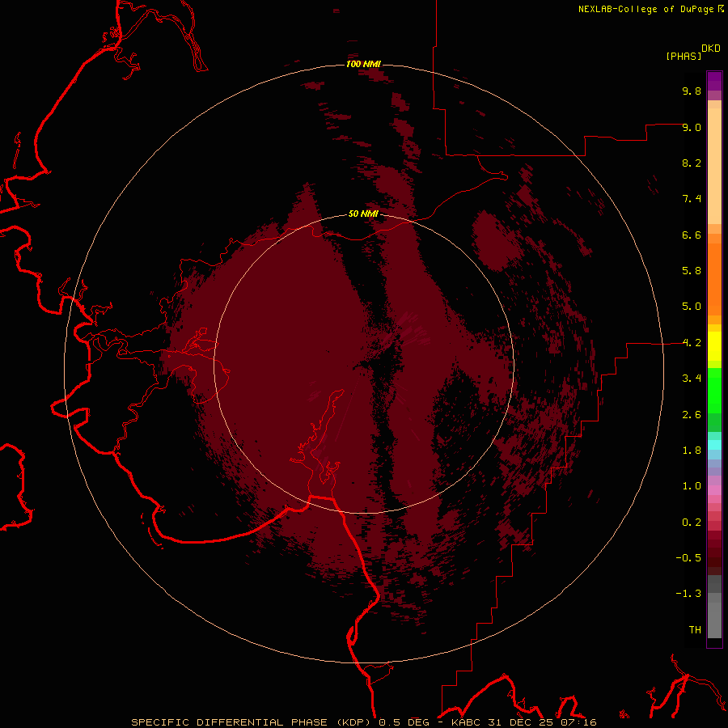
Task: Pick the bright green band on the color bar
Action: tap(714, 391)
